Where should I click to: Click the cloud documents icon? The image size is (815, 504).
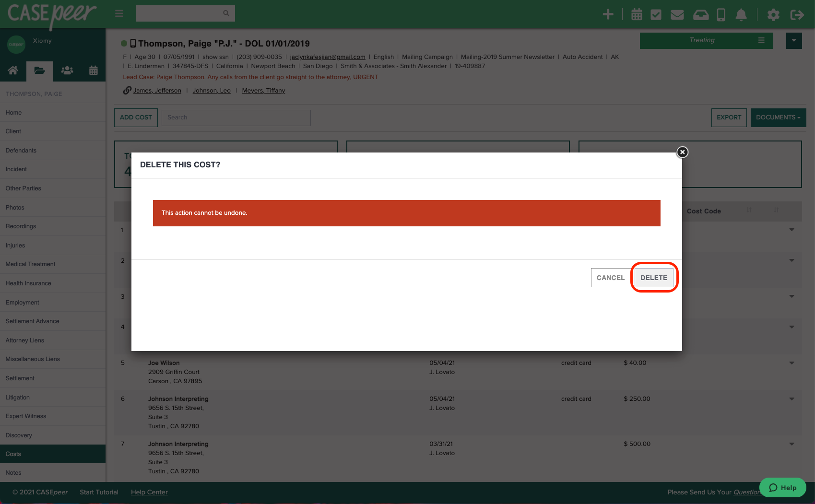click(701, 14)
